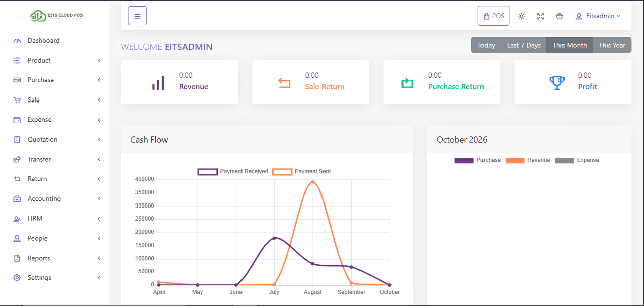644x306 pixels.
Task: Open the cash register icon in header
Action: (x=559, y=16)
